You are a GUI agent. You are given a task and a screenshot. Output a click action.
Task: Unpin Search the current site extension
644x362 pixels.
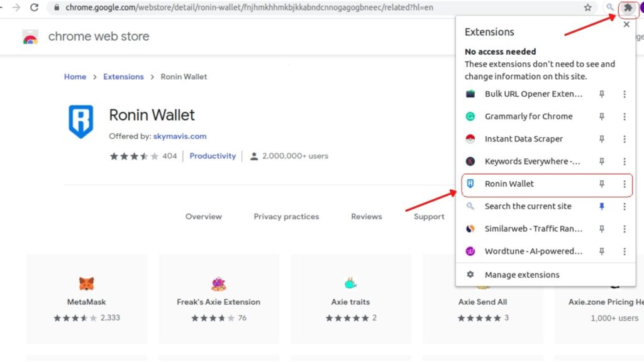tap(602, 206)
